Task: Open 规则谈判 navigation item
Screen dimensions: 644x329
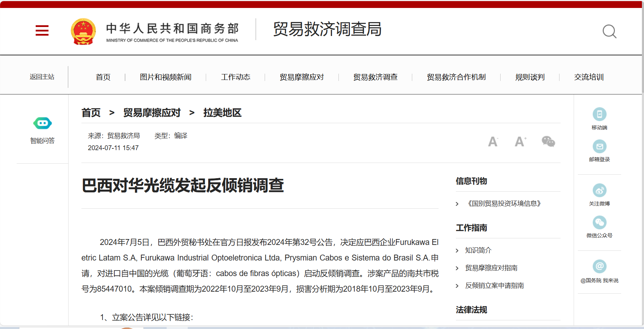Action: [x=530, y=77]
